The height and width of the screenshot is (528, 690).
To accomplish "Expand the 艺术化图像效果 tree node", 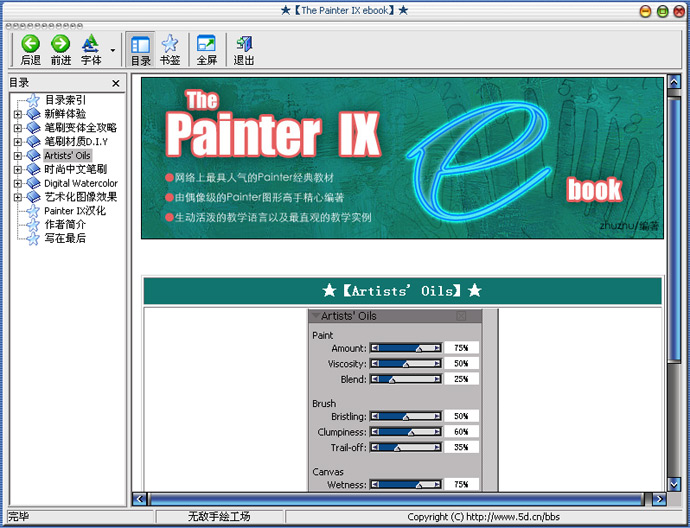I will (18, 197).
